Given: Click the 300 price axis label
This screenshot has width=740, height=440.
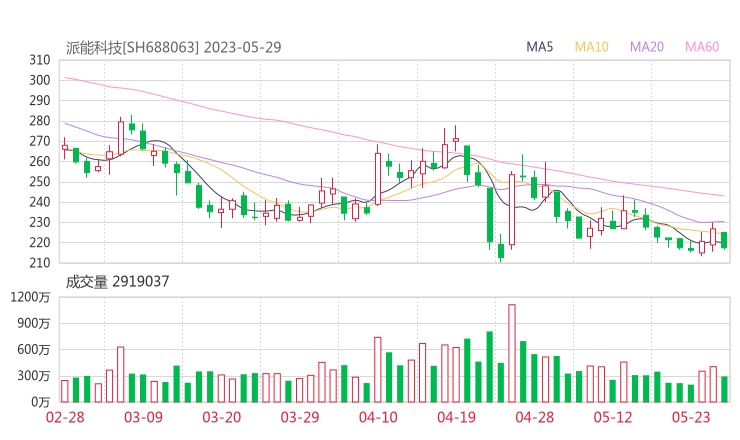Looking at the screenshot, I should [40, 80].
